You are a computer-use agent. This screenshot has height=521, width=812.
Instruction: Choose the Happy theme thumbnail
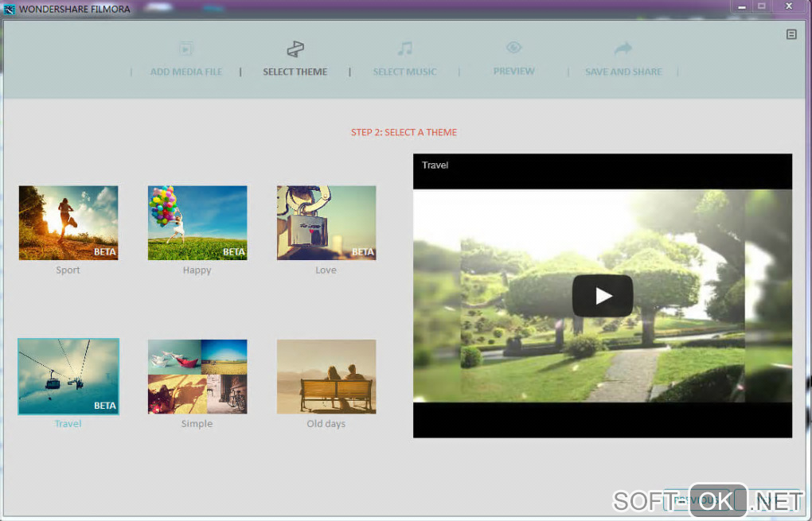pyautogui.click(x=197, y=223)
